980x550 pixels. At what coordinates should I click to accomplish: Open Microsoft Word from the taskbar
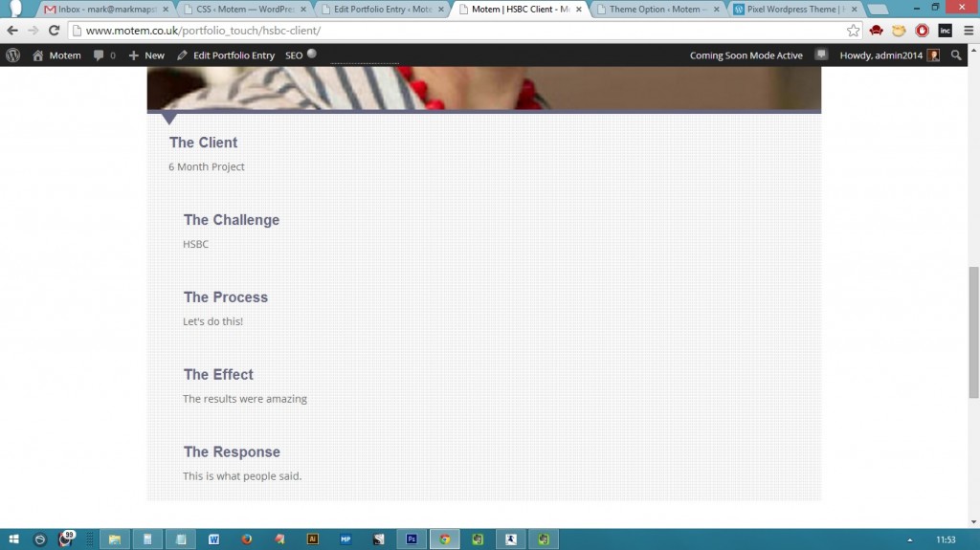pos(213,539)
